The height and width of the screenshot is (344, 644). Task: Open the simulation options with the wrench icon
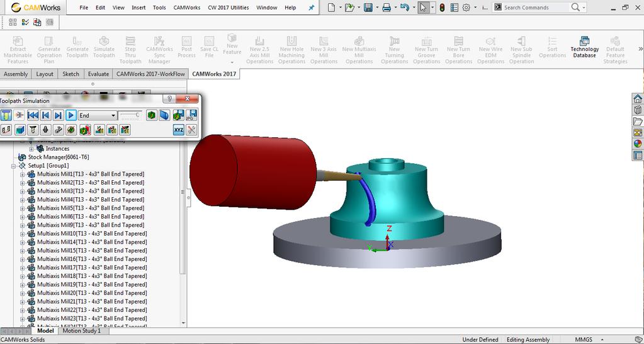tap(191, 130)
